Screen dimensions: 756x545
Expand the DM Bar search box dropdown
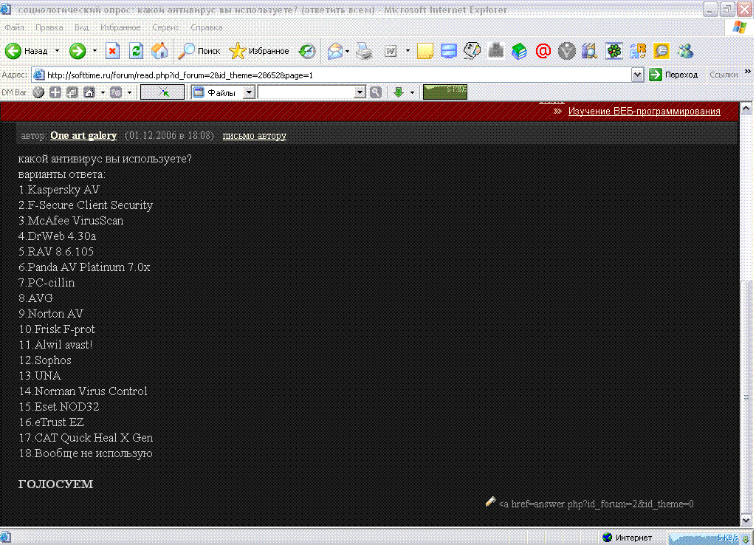360,92
